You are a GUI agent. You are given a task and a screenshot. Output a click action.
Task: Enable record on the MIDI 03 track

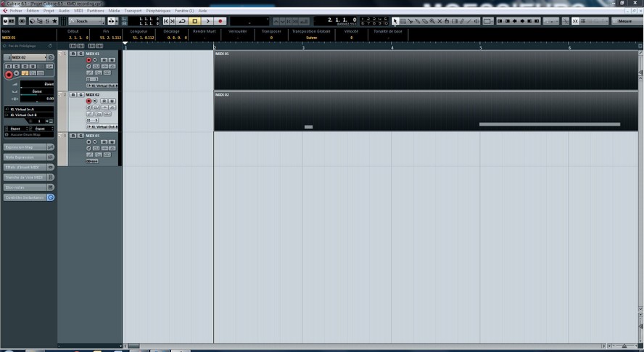88,142
